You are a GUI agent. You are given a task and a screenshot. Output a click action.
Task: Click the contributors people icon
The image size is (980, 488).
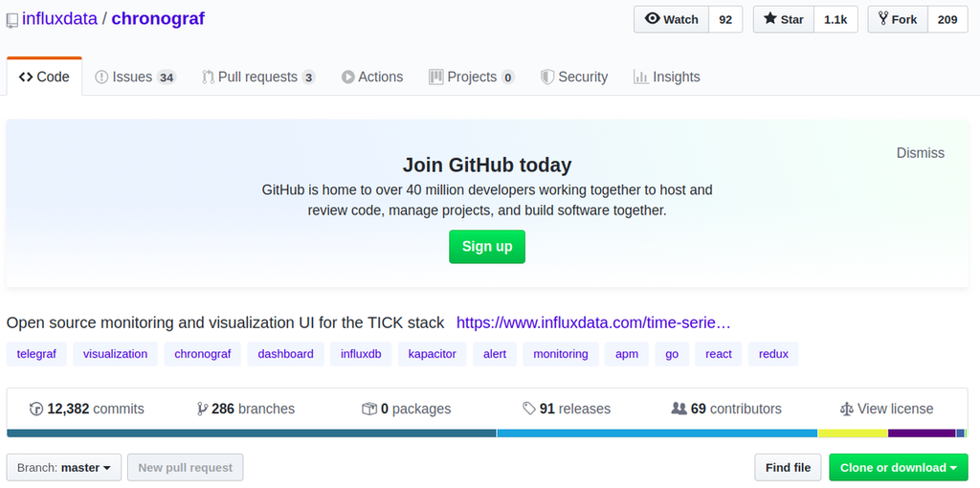click(679, 409)
